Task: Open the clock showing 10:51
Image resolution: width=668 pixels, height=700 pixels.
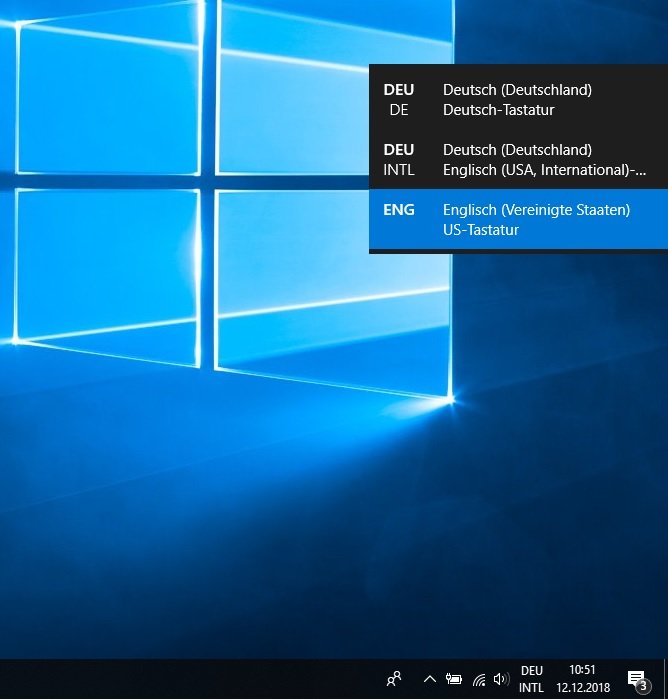Action: (582, 670)
